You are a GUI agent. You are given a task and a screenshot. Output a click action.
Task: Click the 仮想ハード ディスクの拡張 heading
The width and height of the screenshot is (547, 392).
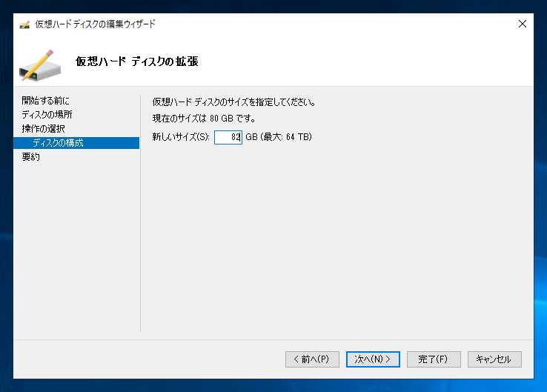point(136,62)
